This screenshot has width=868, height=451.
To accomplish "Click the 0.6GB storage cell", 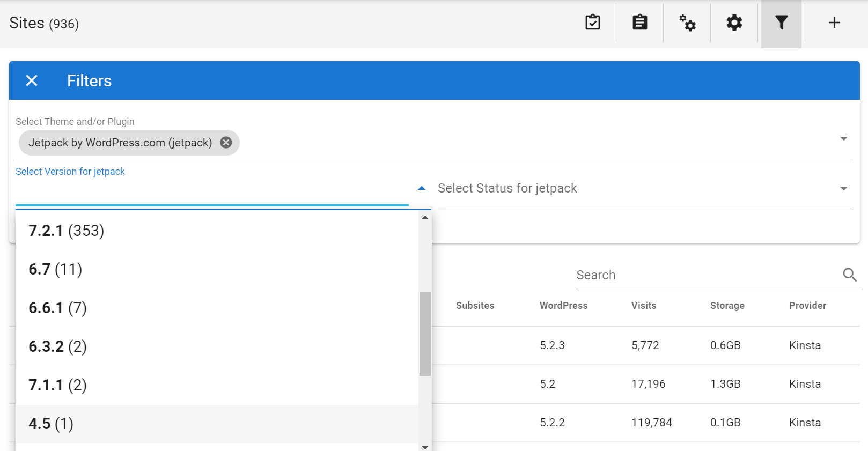I will click(x=725, y=345).
